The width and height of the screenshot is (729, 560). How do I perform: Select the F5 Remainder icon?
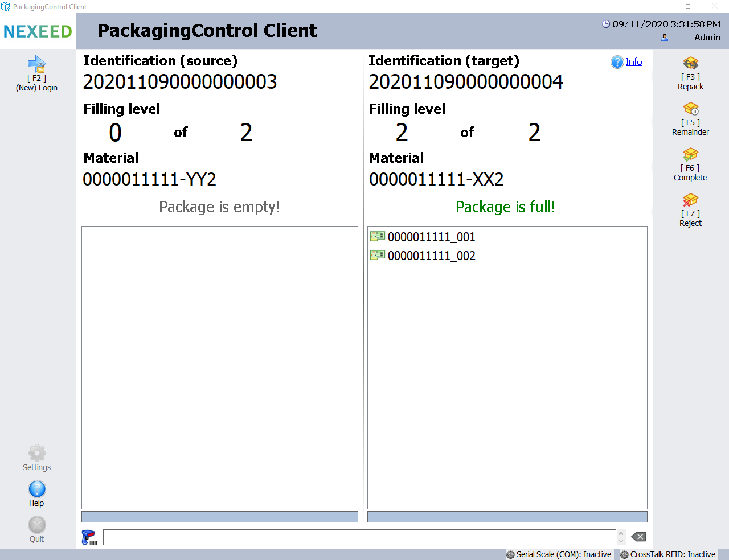(x=690, y=109)
